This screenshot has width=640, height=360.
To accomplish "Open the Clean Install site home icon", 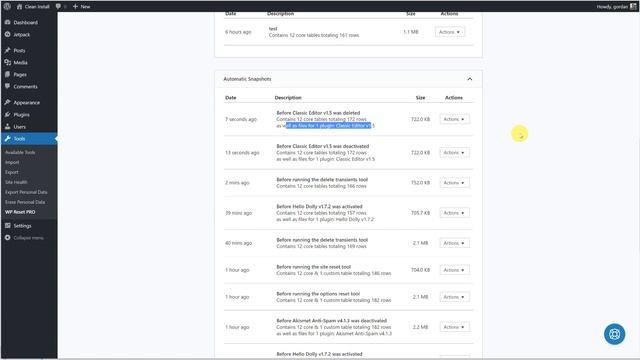I will (x=19, y=6).
